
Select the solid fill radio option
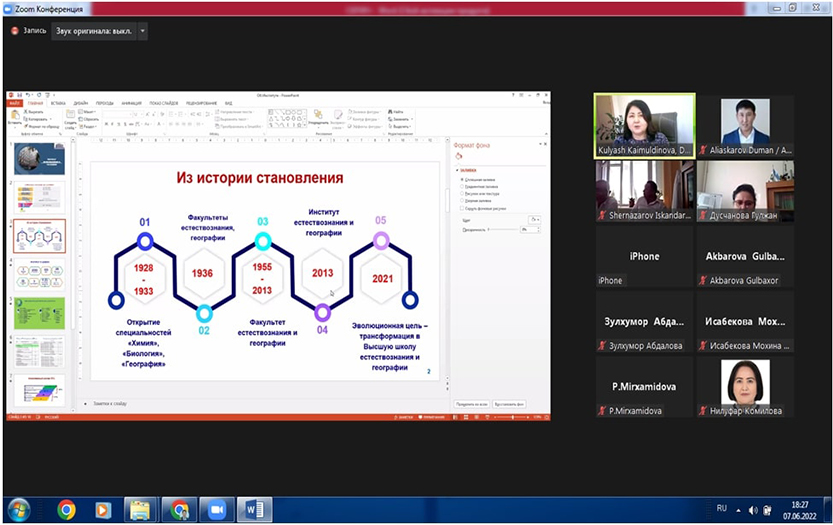coord(461,179)
